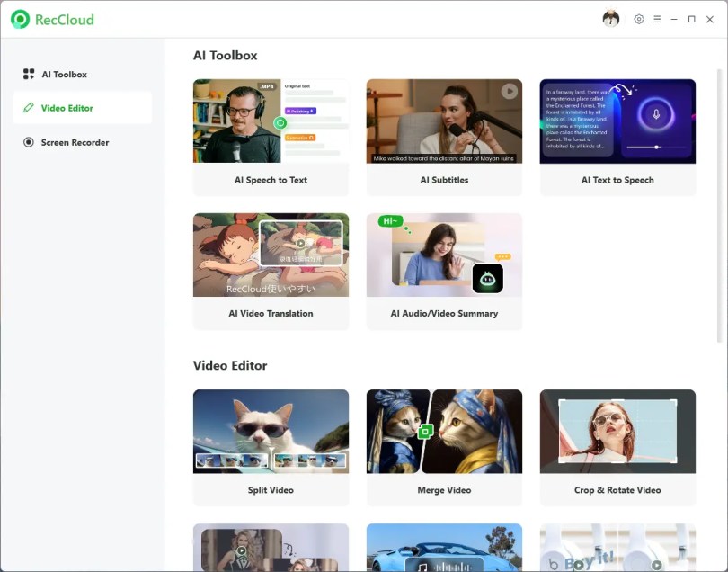The height and width of the screenshot is (572, 728).
Task: Select the Video Editor sidebar tab
Action: pyautogui.click(x=83, y=108)
